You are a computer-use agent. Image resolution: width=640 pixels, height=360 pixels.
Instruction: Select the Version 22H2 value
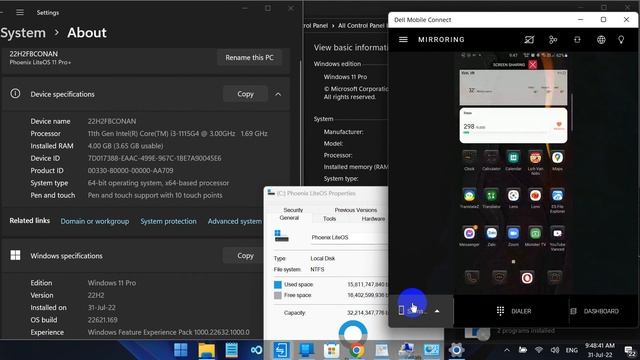click(x=96, y=295)
